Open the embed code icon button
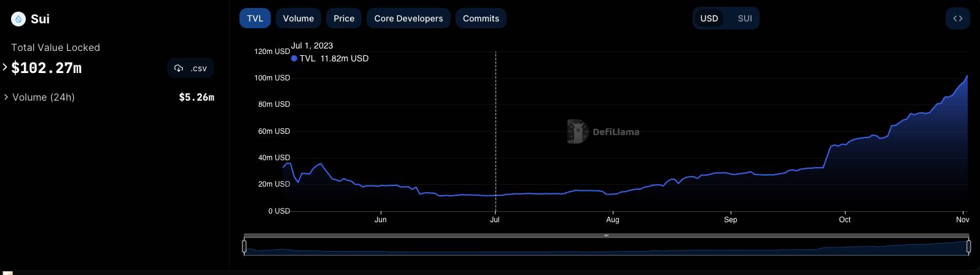 click(958, 18)
